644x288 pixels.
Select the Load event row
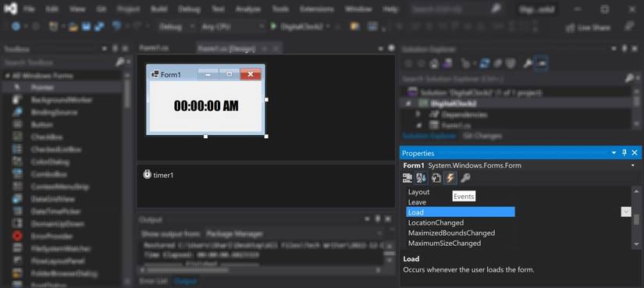[x=461, y=212]
